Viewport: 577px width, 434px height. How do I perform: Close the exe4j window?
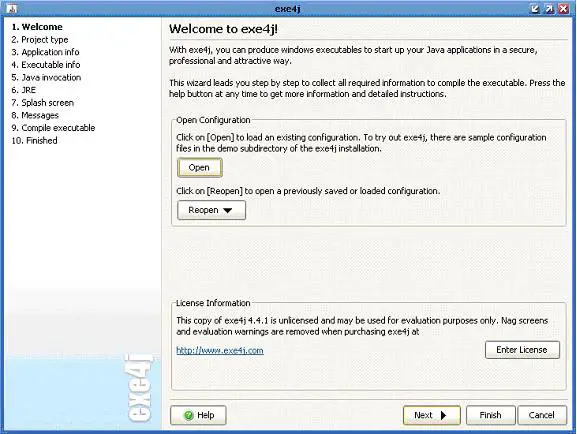click(x=563, y=9)
